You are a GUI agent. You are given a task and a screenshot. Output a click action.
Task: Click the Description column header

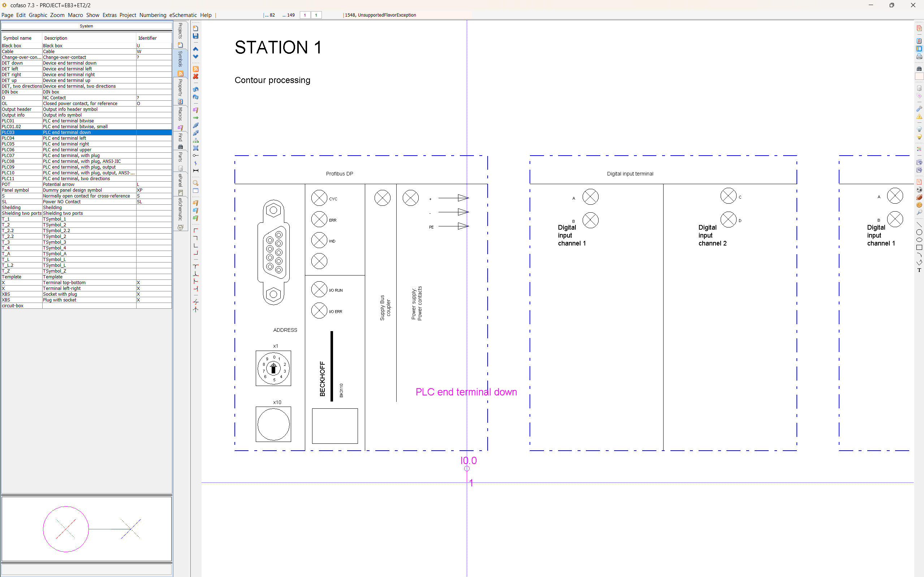[x=55, y=38]
